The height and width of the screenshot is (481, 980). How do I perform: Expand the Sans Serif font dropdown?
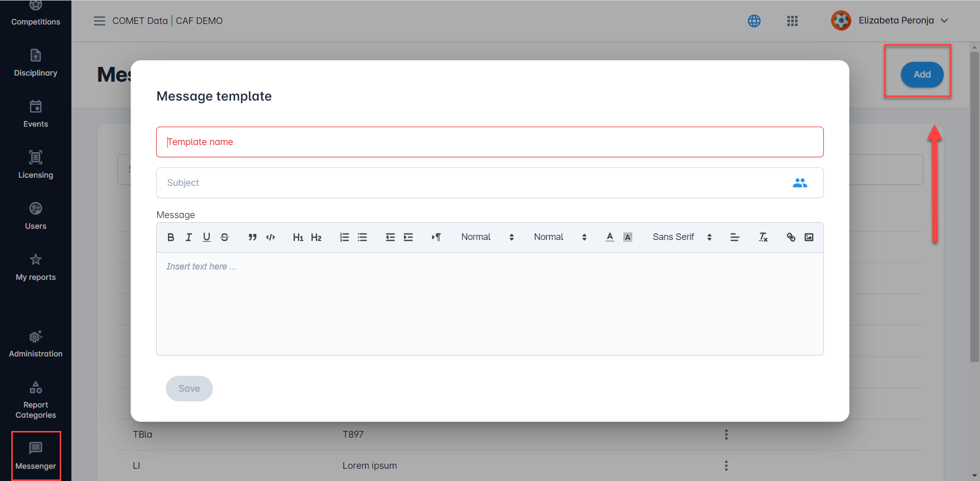[682, 237]
